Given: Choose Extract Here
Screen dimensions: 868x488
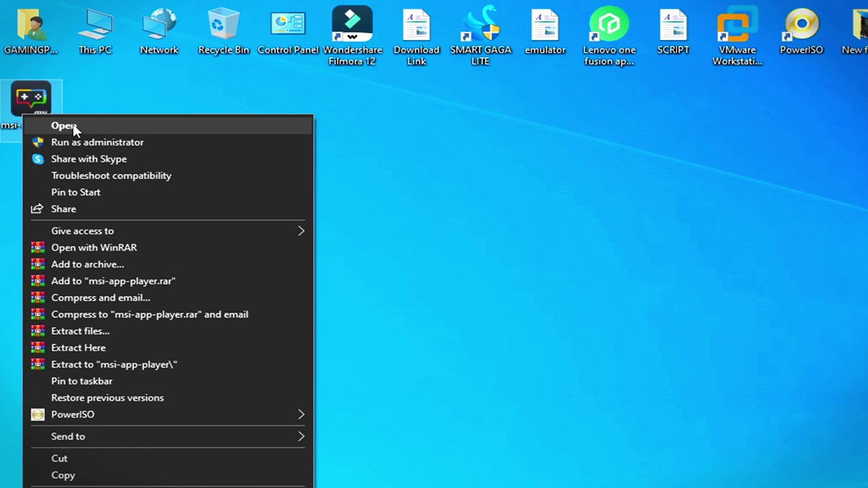Looking at the screenshot, I should 168,348.
